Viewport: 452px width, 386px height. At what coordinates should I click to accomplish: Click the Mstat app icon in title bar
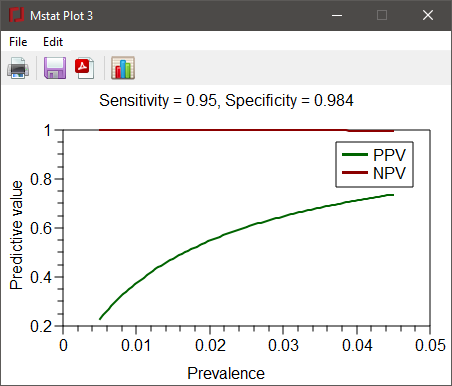pos(16,15)
